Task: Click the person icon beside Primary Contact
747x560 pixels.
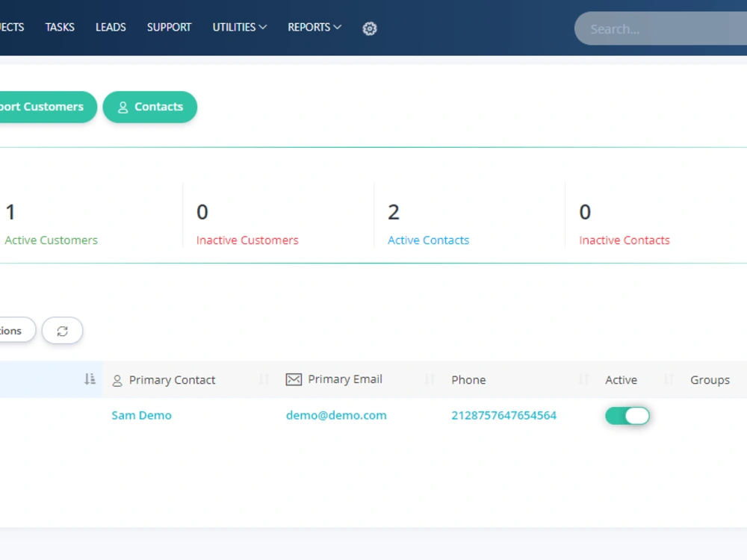Action: (117, 381)
